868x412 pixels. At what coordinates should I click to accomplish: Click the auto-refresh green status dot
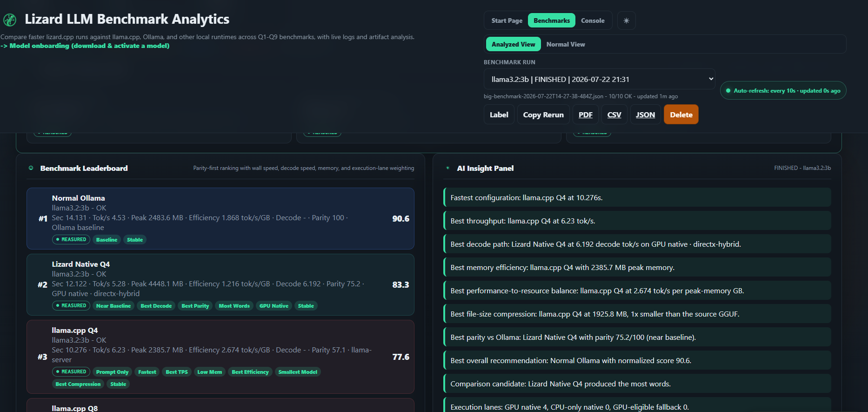click(x=728, y=91)
